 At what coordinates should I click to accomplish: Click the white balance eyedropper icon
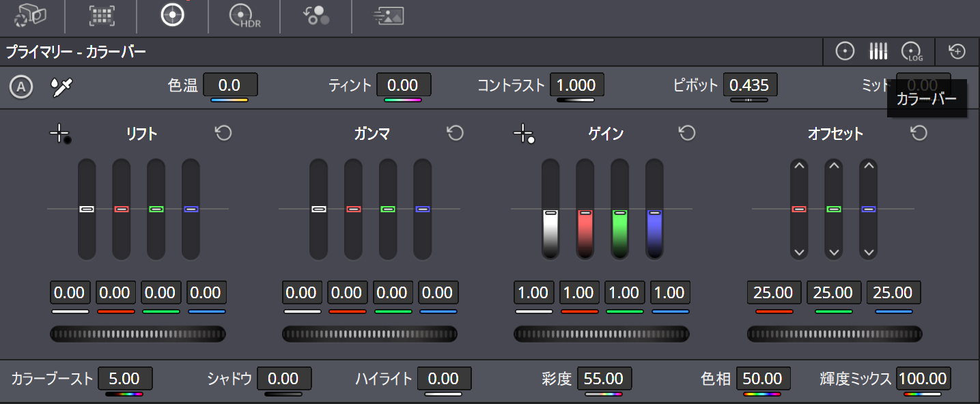point(61,86)
